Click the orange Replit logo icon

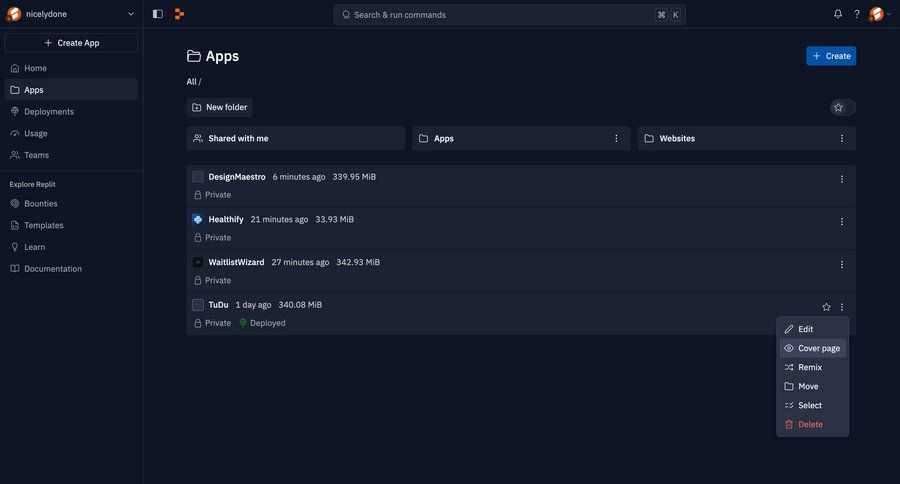click(x=179, y=14)
